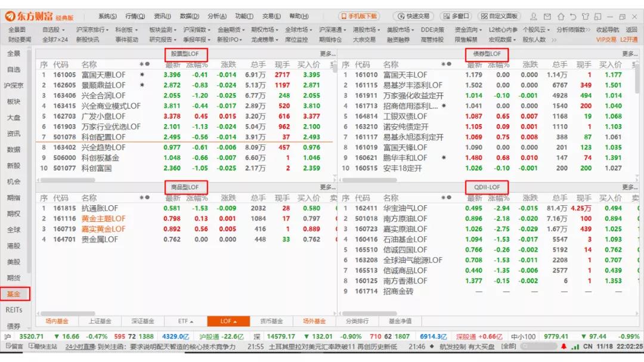Click the window layout icon beside the shirt icon
This screenshot has width=644, height=362.
tap(597, 17)
